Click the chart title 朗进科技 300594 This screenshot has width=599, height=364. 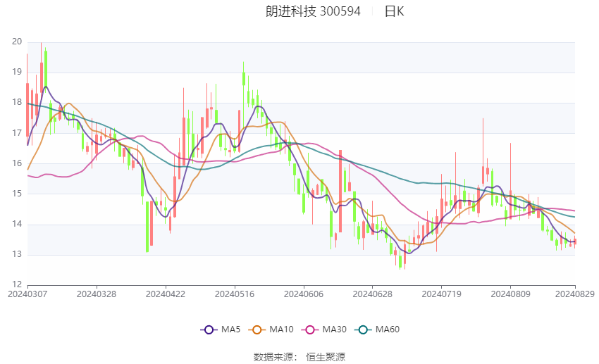[x=313, y=11]
